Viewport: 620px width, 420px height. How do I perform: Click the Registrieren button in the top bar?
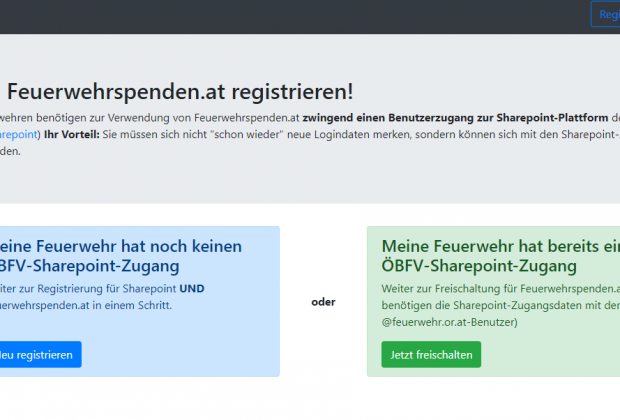[x=605, y=14]
